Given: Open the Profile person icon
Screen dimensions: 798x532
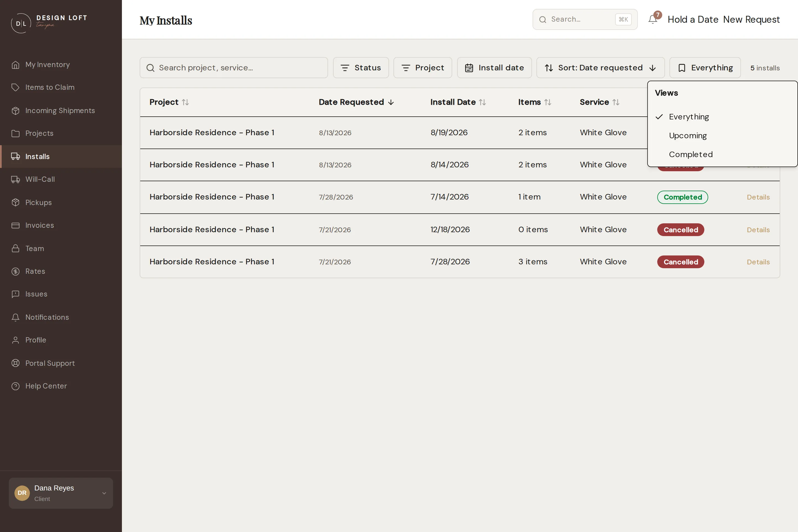Looking at the screenshot, I should click(15, 340).
